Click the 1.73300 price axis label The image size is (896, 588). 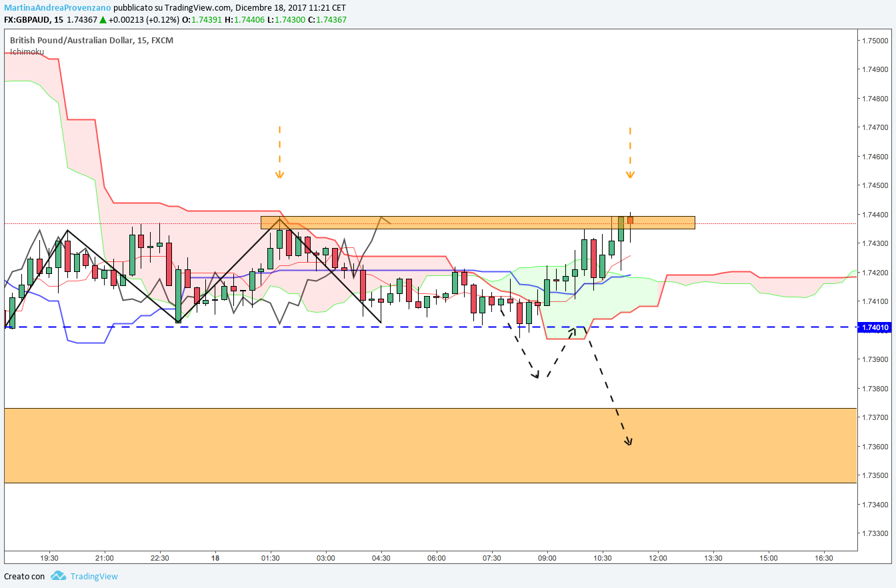[x=876, y=533]
